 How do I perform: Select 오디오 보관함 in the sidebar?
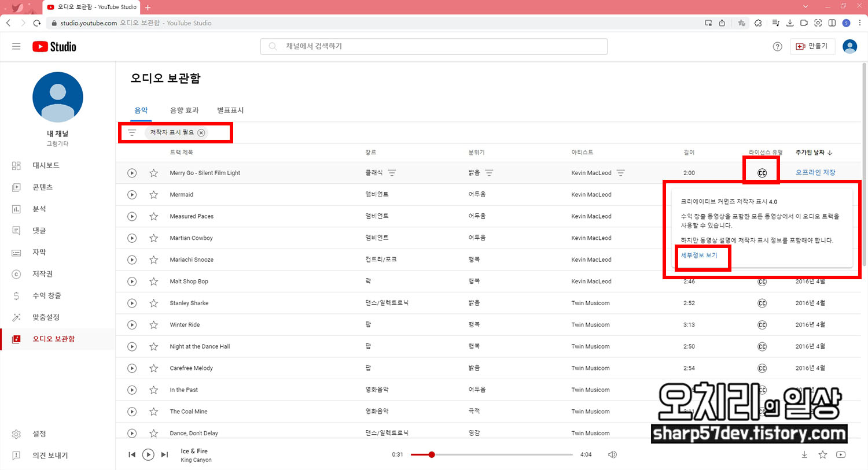58,339
